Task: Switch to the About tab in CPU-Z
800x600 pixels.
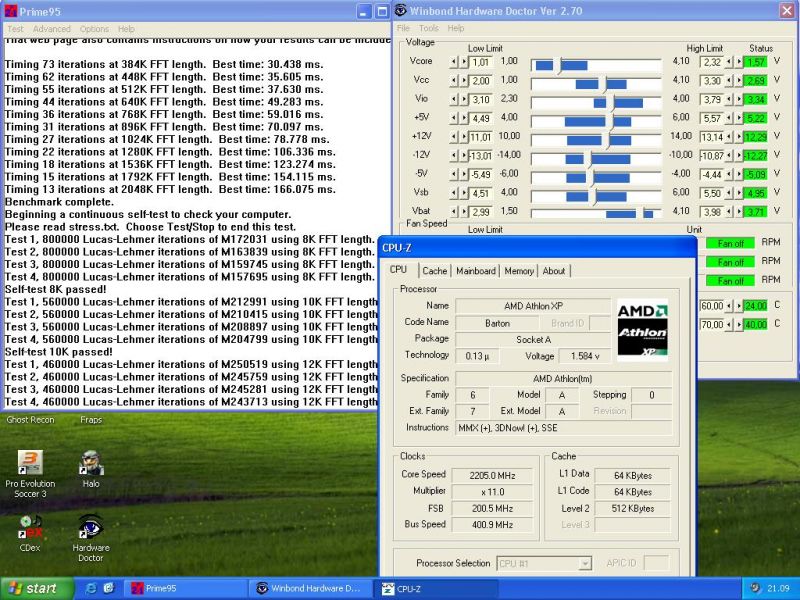Action: point(554,271)
